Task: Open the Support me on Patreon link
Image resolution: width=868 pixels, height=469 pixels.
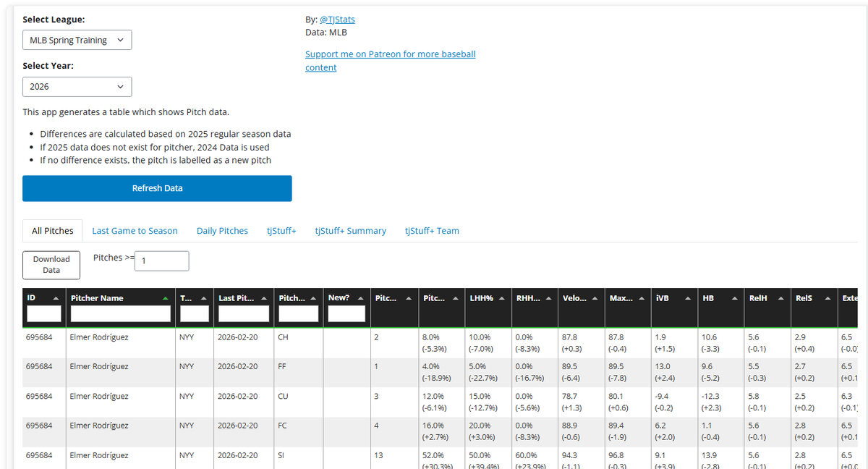Action: coord(391,61)
